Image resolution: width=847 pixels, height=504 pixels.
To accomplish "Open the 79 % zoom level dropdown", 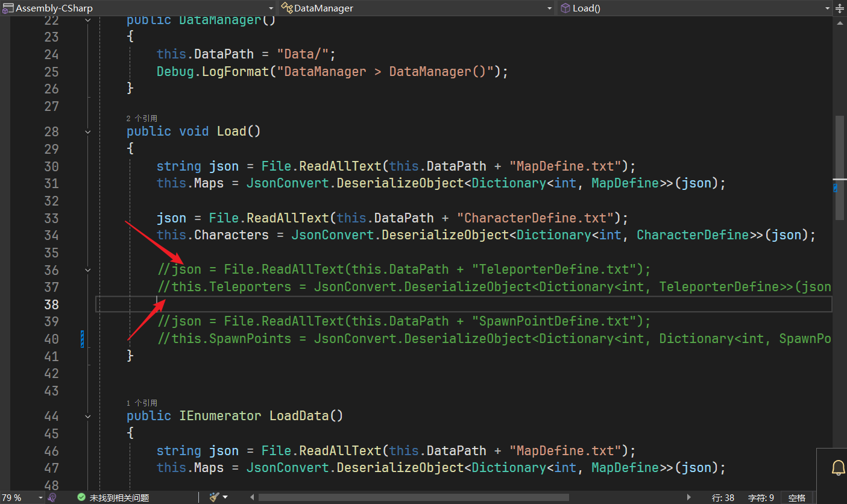I will point(40,497).
